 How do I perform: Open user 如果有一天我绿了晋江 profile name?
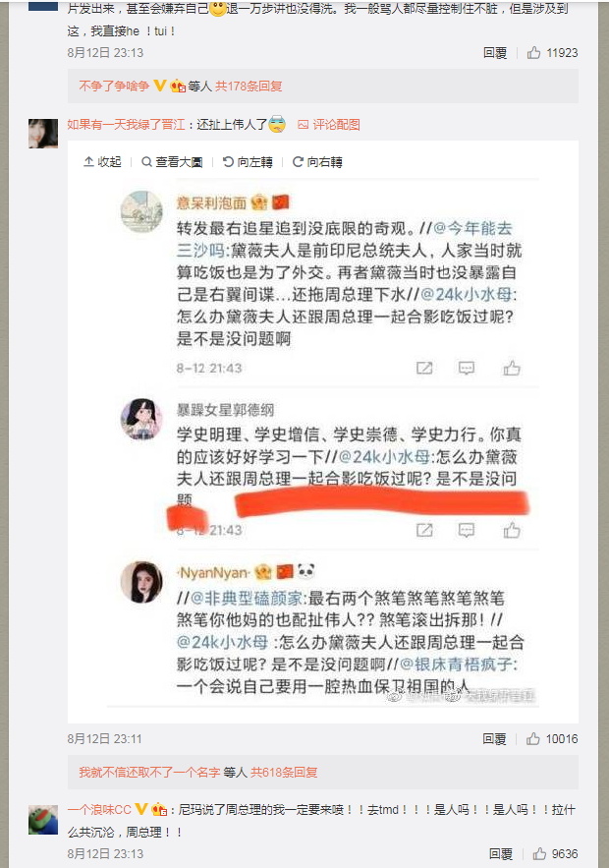[x=126, y=125]
